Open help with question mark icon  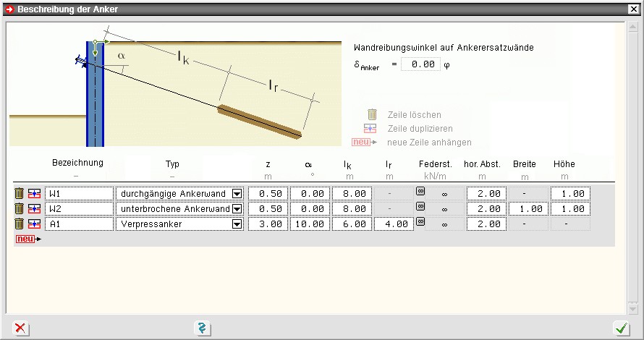203,328
